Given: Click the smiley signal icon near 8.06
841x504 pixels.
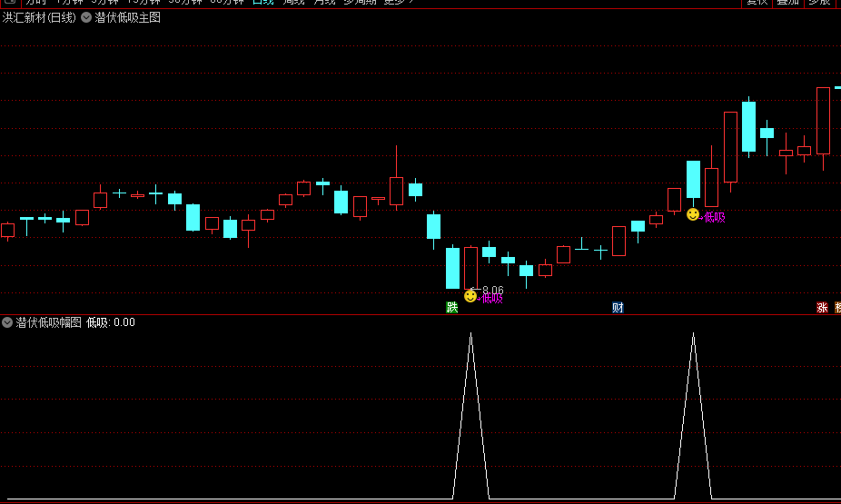Looking at the screenshot, I should coord(470,296).
